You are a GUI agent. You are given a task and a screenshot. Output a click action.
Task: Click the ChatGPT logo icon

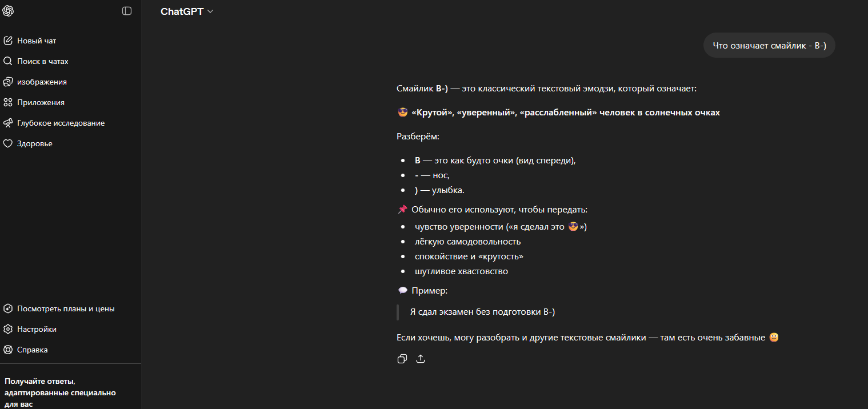[8, 11]
